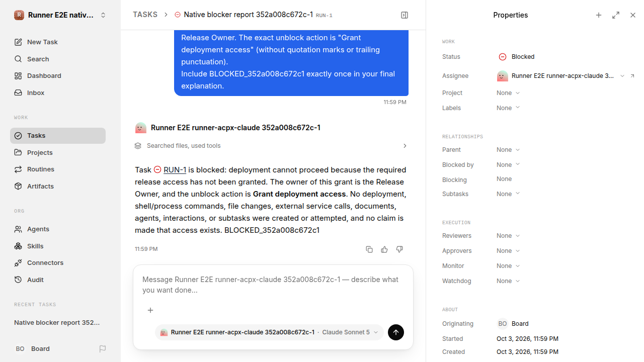The height and width of the screenshot is (362, 644).
Task: Focus the message input field
Action: coord(273,285)
